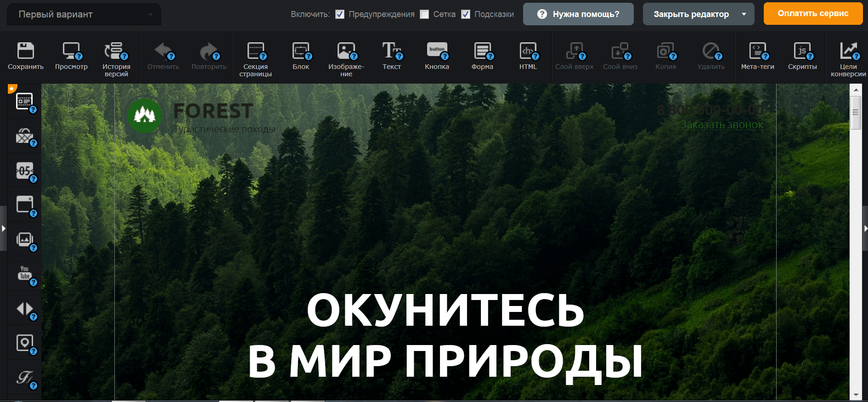Expand the left side panel arrow
868x402 pixels.
(x=3, y=228)
